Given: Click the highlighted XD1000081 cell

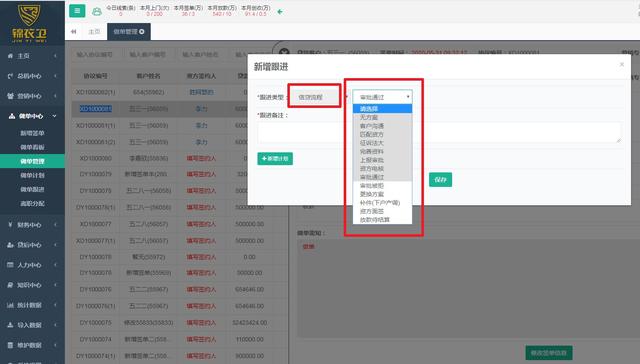Looking at the screenshot, I should coord(96,109).
